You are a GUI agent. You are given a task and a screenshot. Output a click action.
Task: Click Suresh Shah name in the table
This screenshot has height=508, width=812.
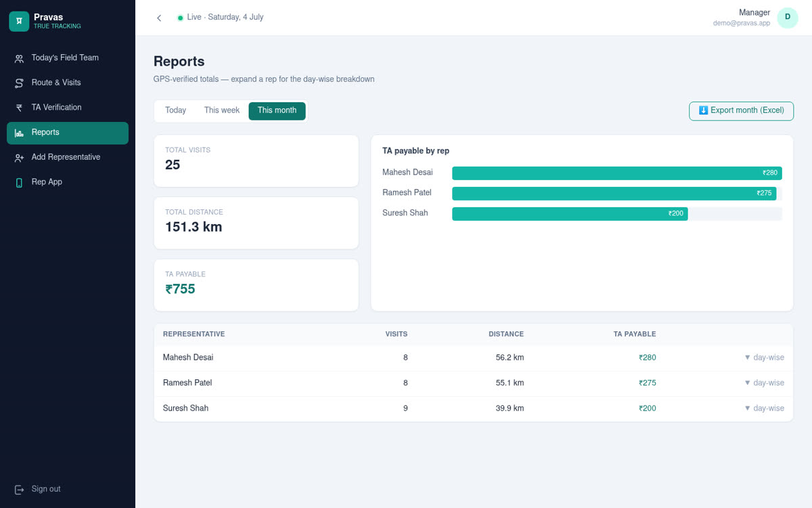185,408
